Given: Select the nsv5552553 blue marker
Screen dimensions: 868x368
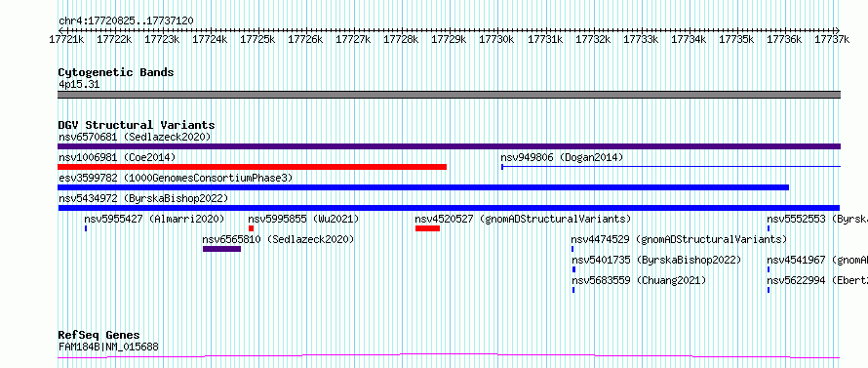Looking at the screenshot, I should [x=769, y=228].
